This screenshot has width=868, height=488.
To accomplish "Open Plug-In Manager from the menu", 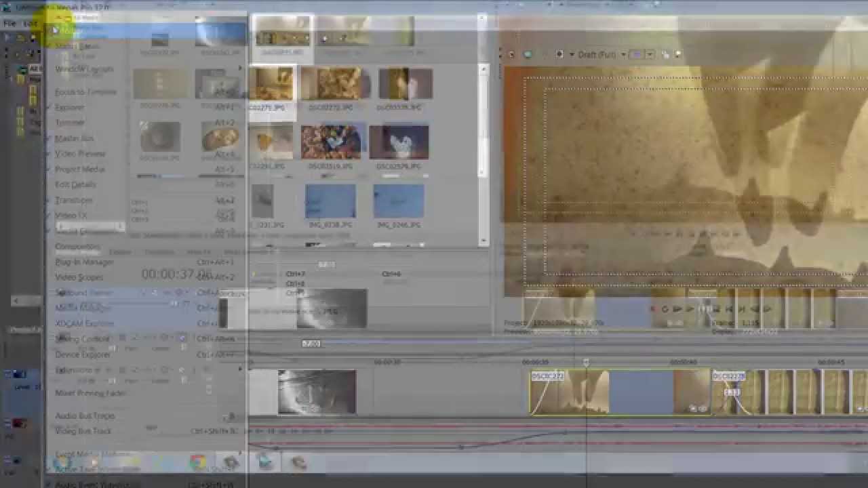I will 84,262.
